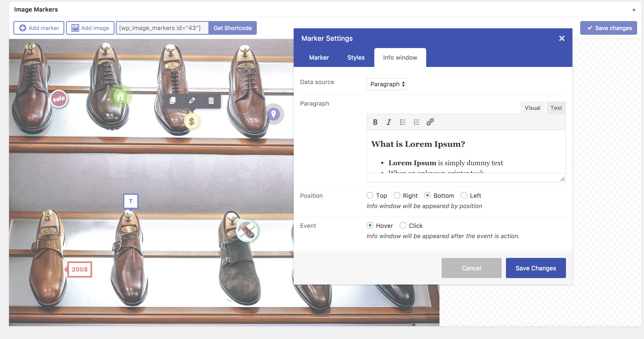Click the edit marker pencil icon
Screen dimensions: 644x339
coord(192,101)
